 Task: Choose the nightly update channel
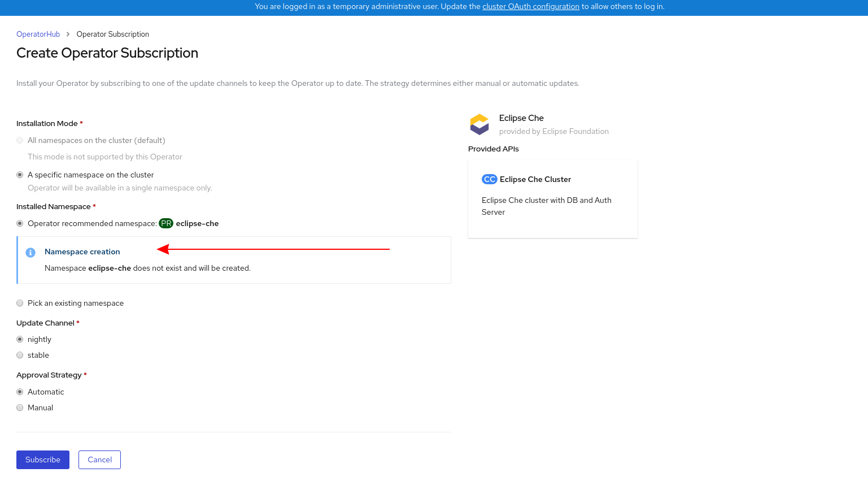tap(20, 339)
